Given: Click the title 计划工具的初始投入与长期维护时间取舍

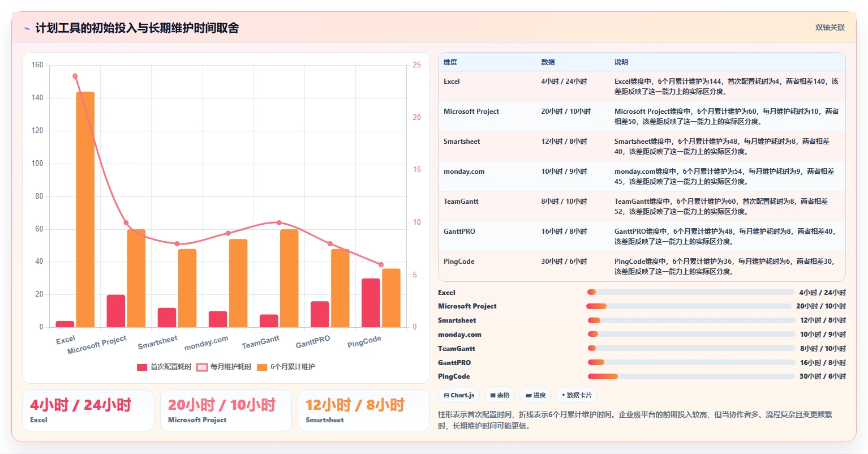Looking at the screenshot, I should tap(137, 28).
